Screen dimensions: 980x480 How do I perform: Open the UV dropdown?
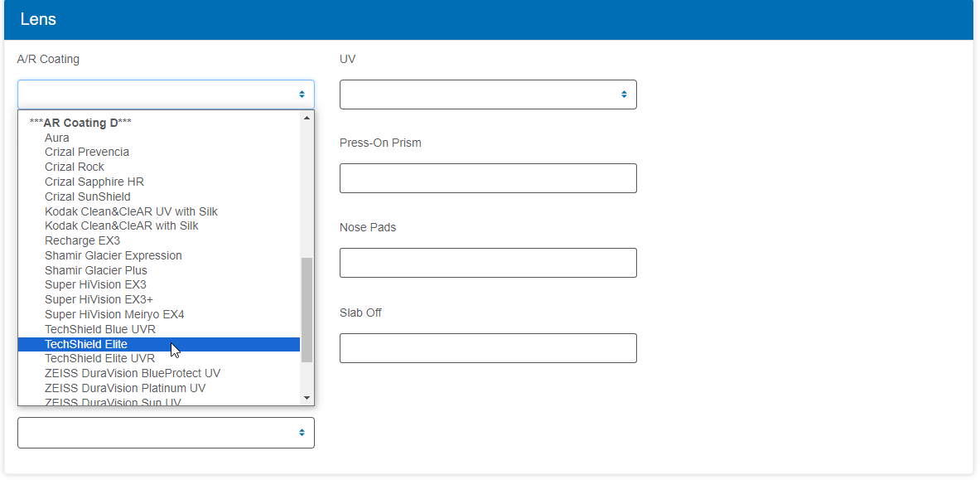[x=488, y=95]
